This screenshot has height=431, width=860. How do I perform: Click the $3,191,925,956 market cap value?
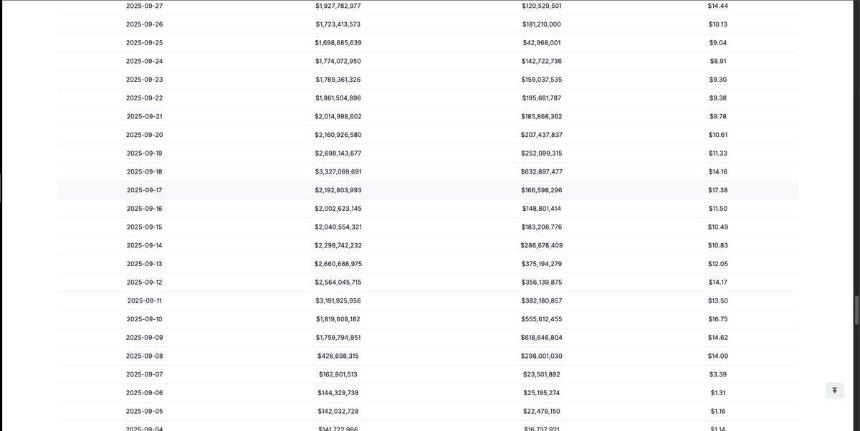coord(338,301)
